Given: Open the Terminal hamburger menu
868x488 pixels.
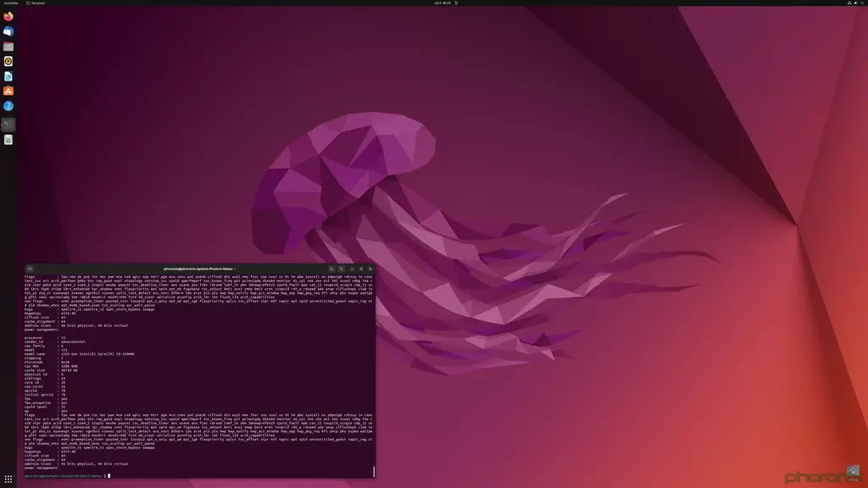Looking at the screenshot, I should click(x=342, y=269).
